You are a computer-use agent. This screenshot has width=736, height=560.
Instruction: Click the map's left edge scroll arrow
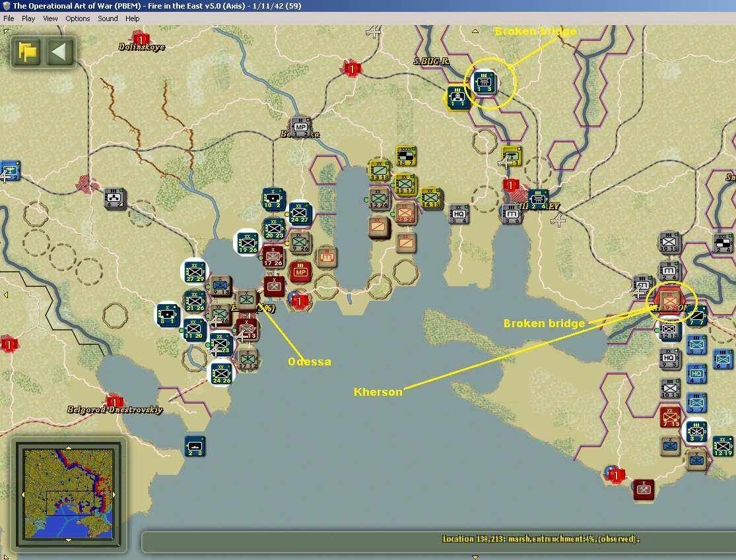point(6,295)
